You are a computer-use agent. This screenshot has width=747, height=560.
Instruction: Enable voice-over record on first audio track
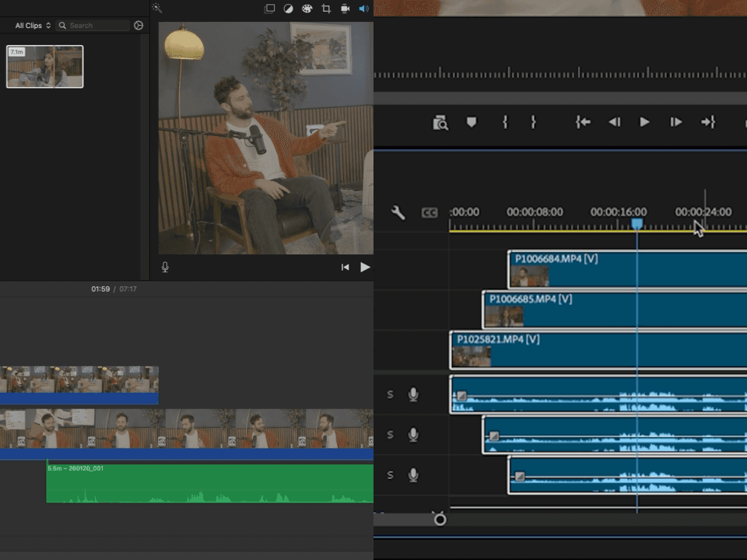pos(413,394)
